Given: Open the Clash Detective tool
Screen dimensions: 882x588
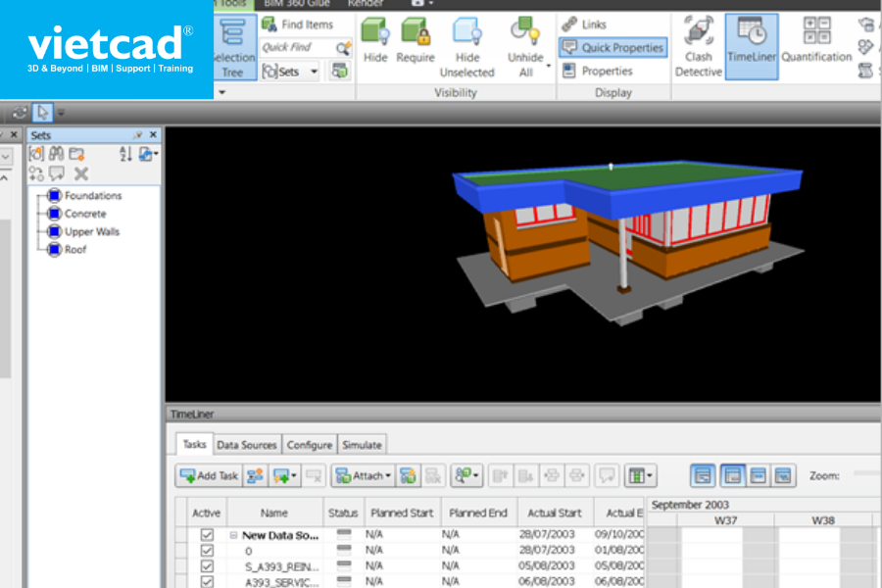Looking at the screenshot, I should (698, 47).
